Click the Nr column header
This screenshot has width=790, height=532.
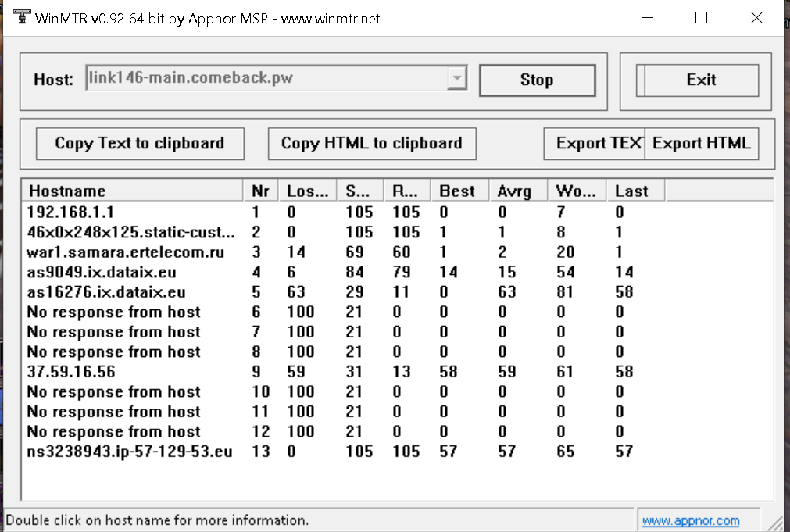point(260,191)
